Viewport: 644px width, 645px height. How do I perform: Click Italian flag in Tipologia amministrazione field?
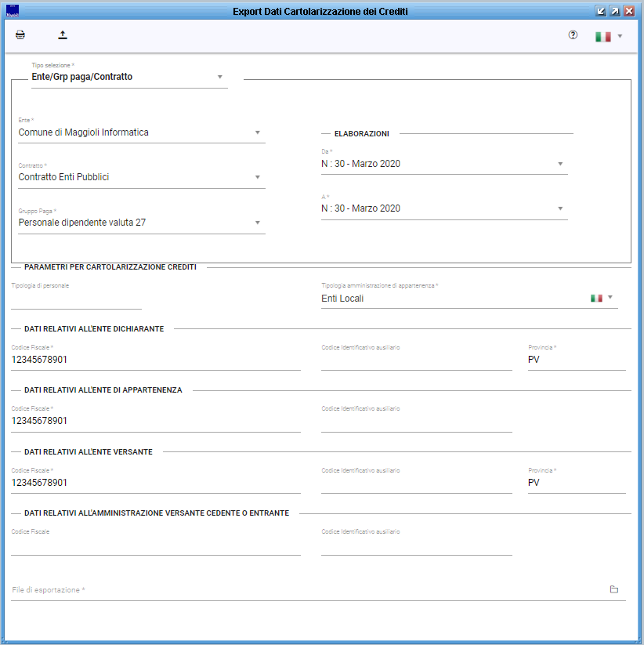[596, 298]
